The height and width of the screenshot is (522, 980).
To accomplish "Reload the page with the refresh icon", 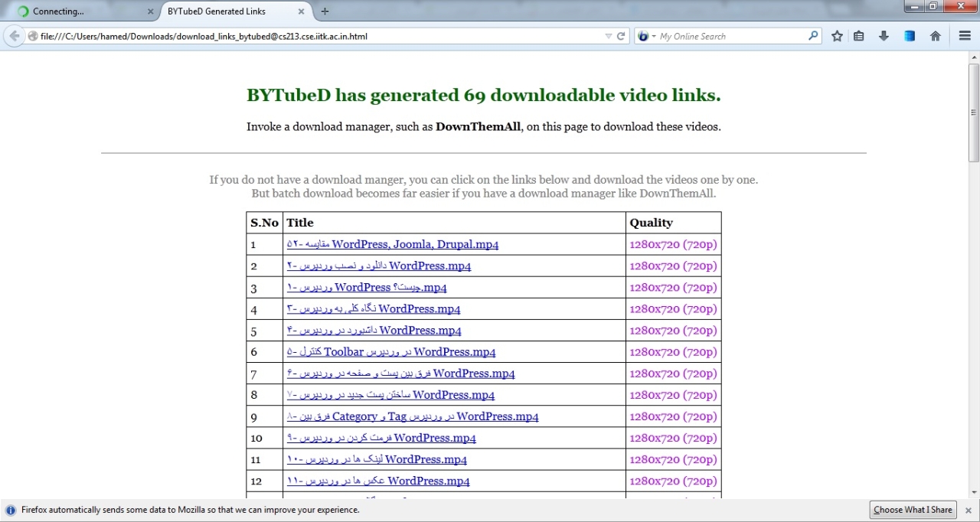I will pyautogui.click(x=621, y=36).
